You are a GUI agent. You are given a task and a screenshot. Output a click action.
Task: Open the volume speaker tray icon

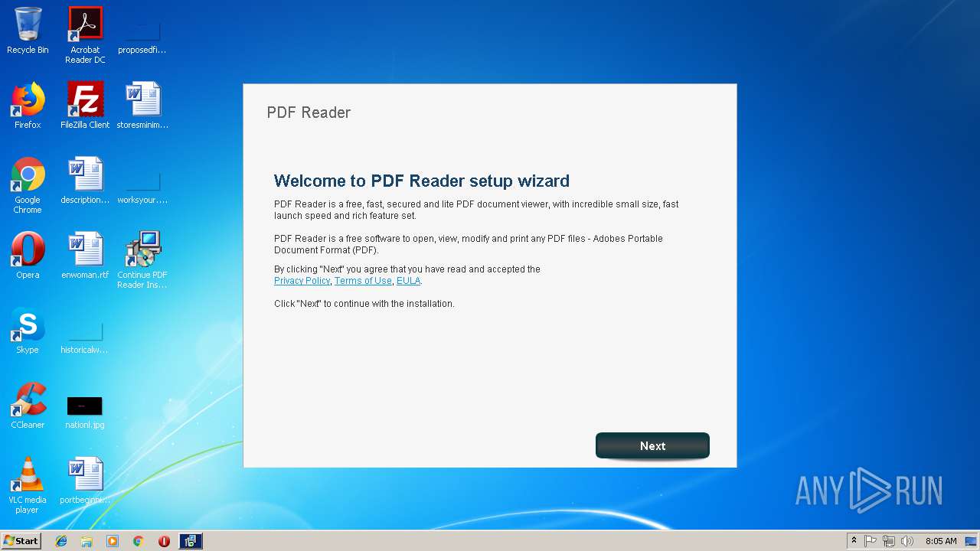pos(907,541)
